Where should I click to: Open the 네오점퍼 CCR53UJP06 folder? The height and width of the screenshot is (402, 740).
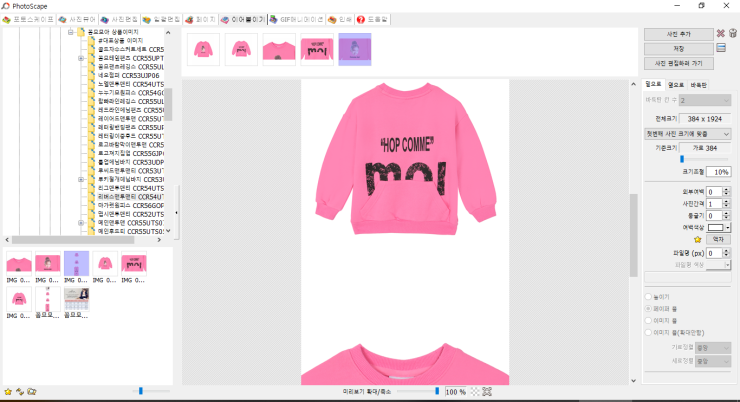[x=128, y=75]
